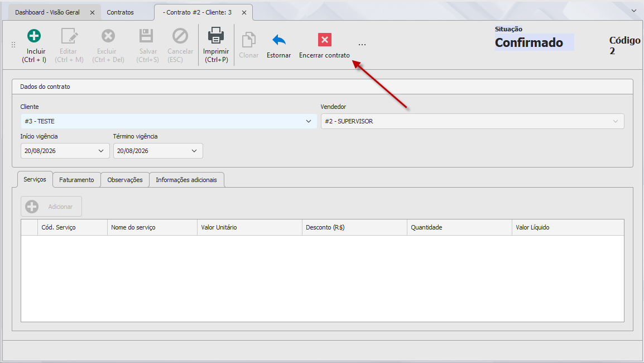644x363 pixels.
Task: Click the Cód. Serviço column header
Action: (73, 227)
